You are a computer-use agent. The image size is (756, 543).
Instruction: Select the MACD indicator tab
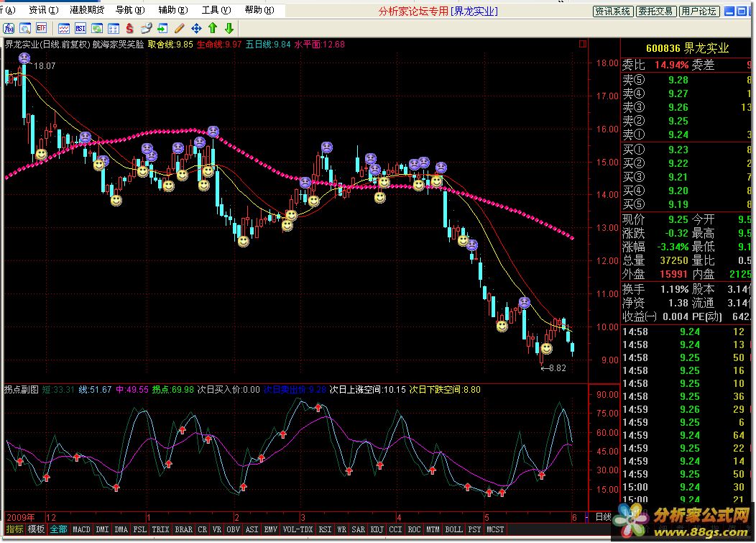point(81,529)
